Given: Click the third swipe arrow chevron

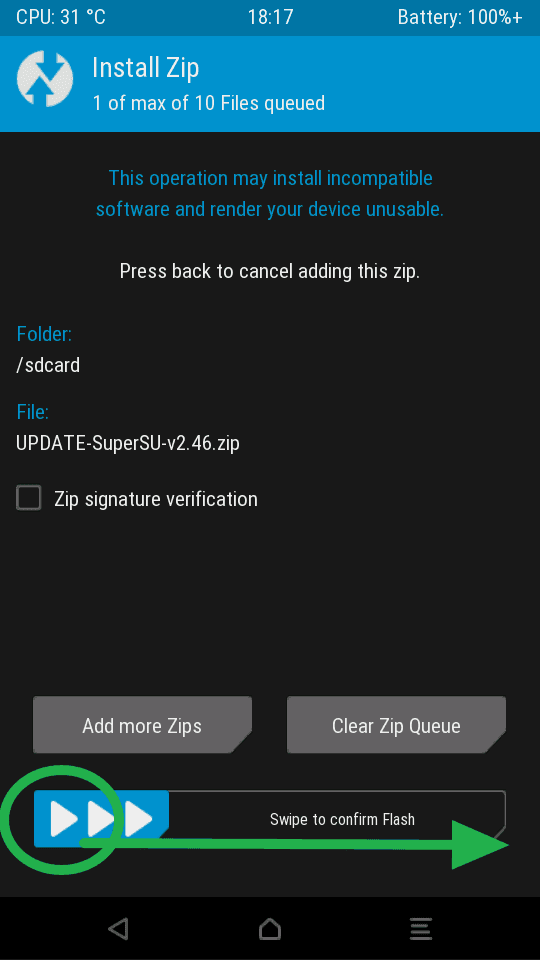Looking at the screenshot, I should 138,819.
